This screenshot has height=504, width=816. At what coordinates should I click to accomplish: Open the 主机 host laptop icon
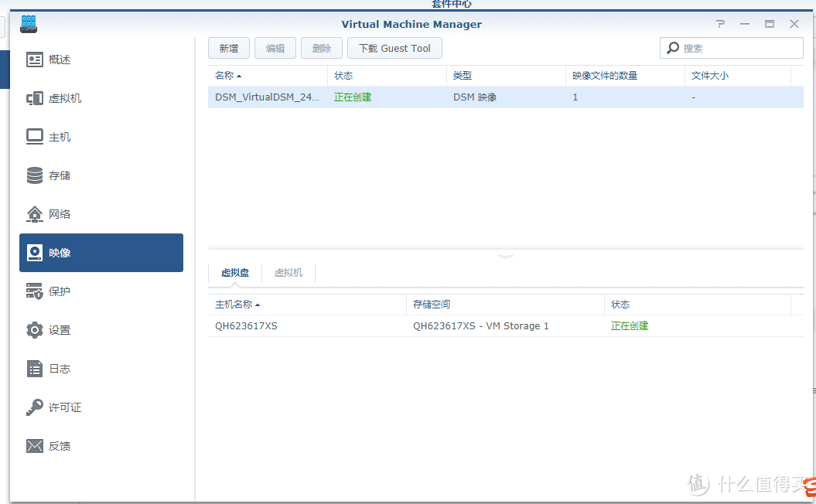(34, 137)
